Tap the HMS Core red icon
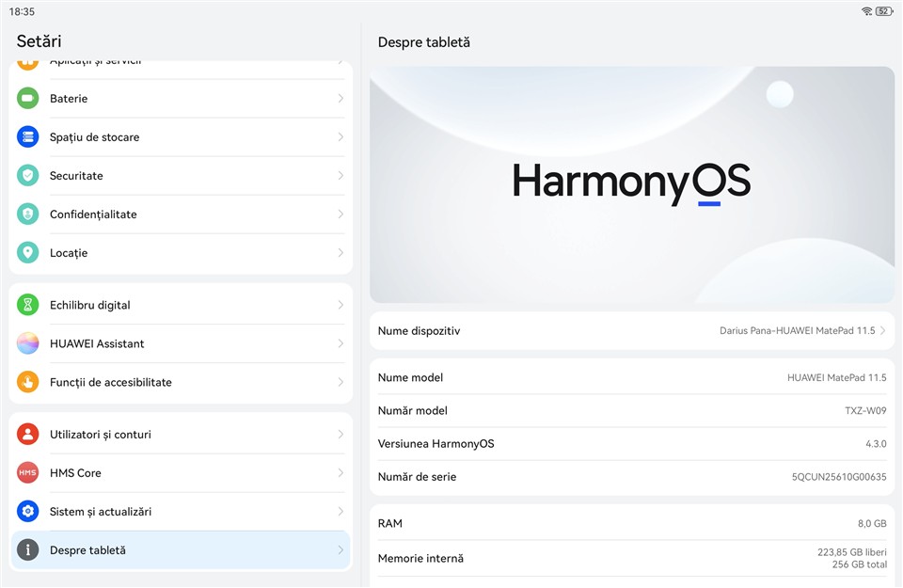 tap(28, 473)
